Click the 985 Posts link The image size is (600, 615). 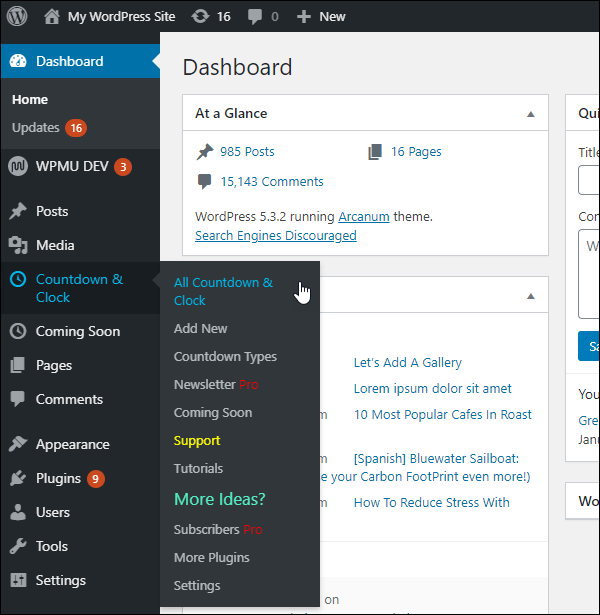point(247,151)
